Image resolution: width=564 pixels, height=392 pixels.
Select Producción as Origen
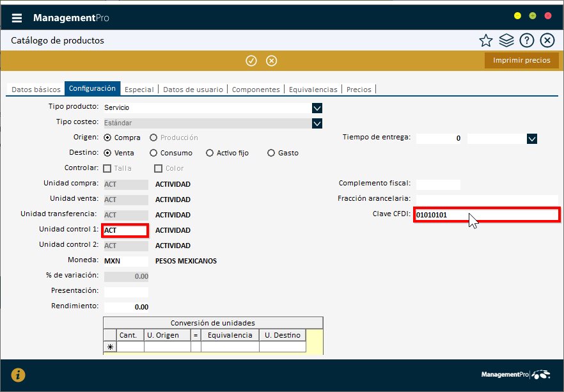click(x=153, y=137)
